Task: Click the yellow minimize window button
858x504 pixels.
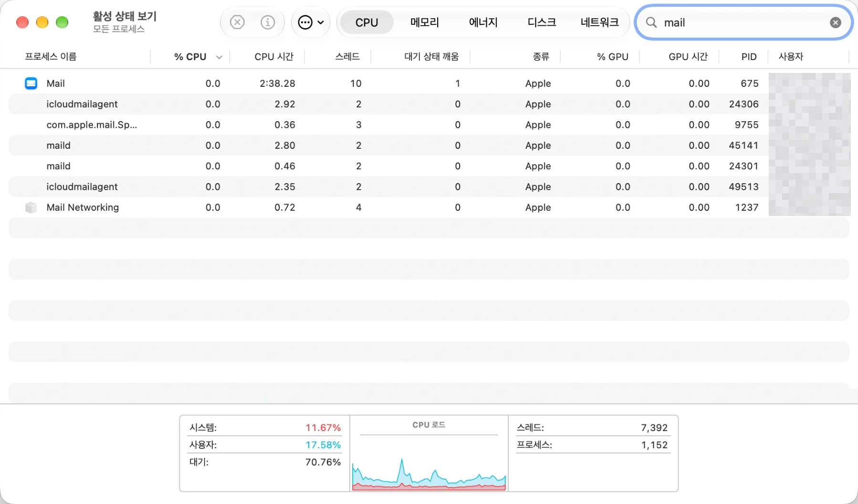Action: [42, 22]
